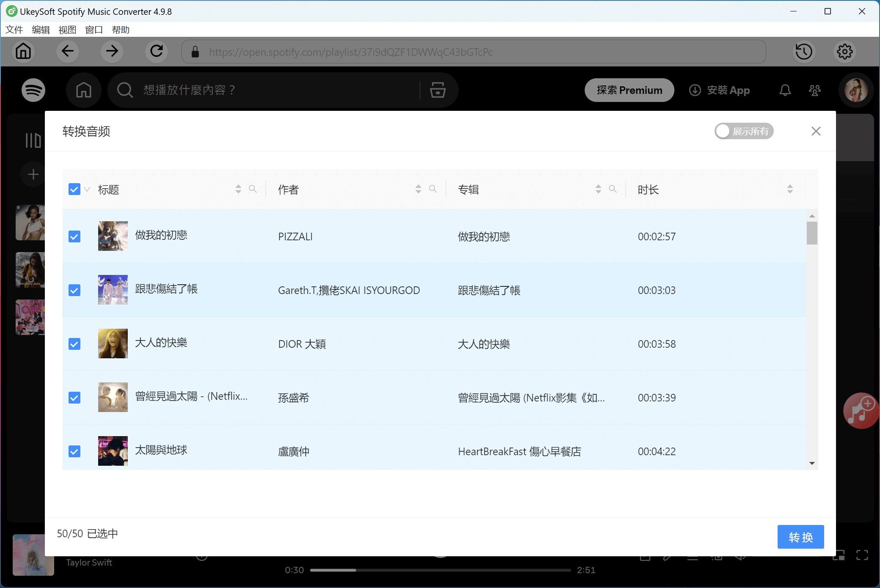Screen dimensions: 880x588
Task: Open the UkeySoft settings gear
Action: [x=844, y=52]
